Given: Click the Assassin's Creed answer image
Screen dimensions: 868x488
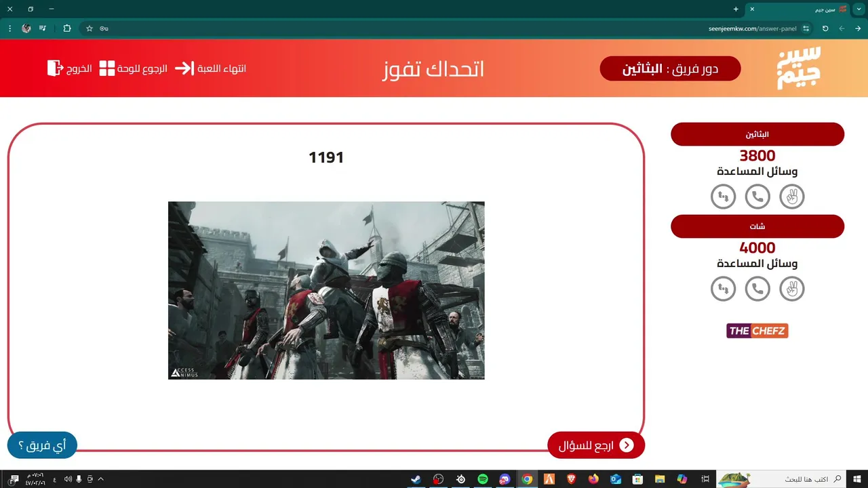Looking at the screenshot, I should [x=326, y=290].
